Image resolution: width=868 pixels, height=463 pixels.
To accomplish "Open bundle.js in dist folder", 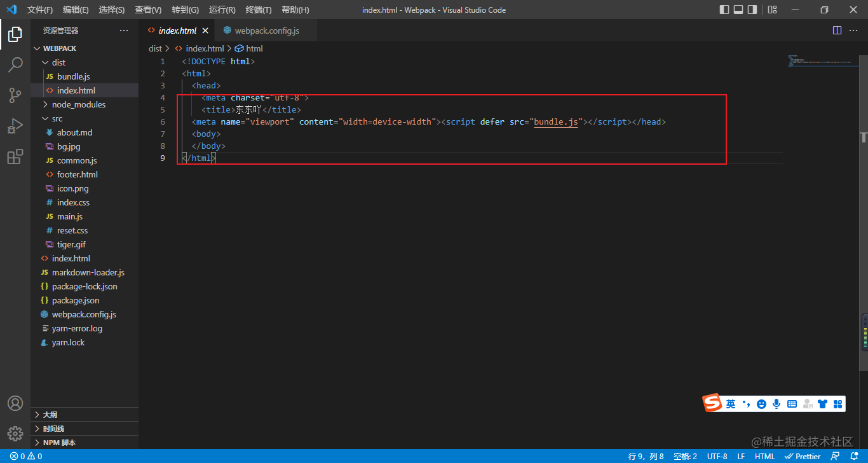I will [x=85, y=76].
